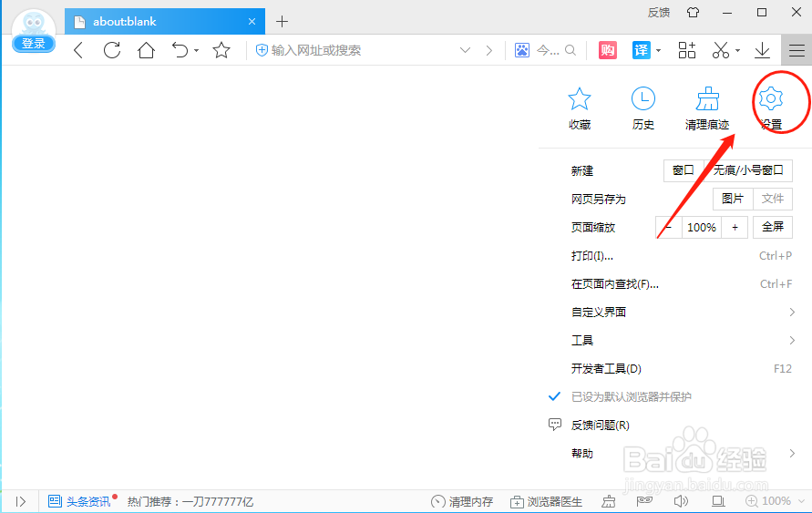
Task: Click the status bar broom icon
Action: [609, 501]
